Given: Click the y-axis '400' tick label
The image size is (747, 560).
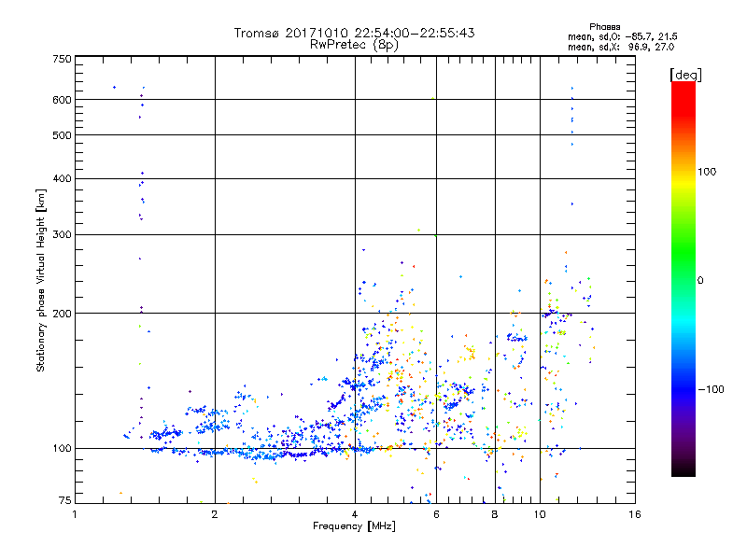Looking at the screenshot, I should 62,178.
